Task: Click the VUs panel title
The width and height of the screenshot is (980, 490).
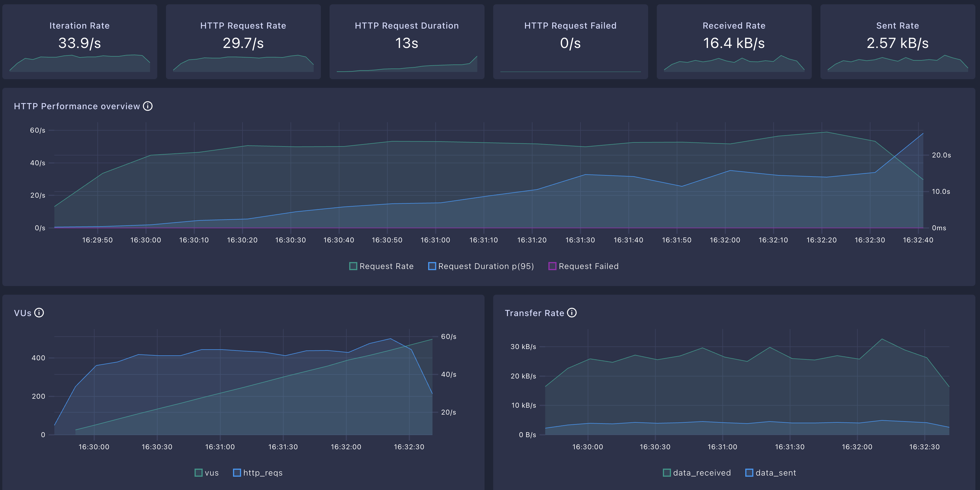Action: click(x=23, y=313)
